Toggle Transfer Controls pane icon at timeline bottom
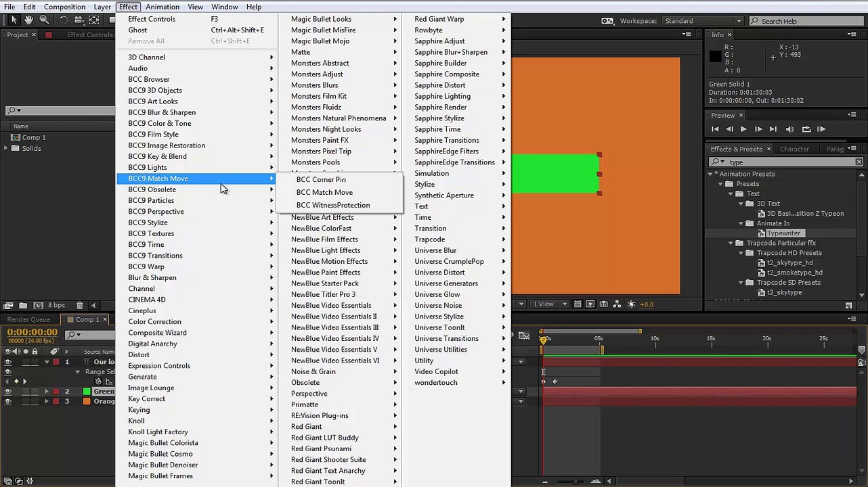This screenshot has height=487, width=868. click(19, 482)
